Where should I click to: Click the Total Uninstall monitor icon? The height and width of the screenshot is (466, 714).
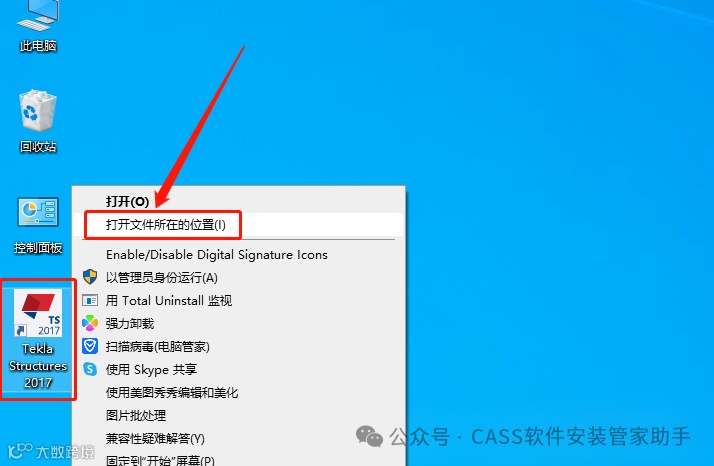tap(90, 300)
